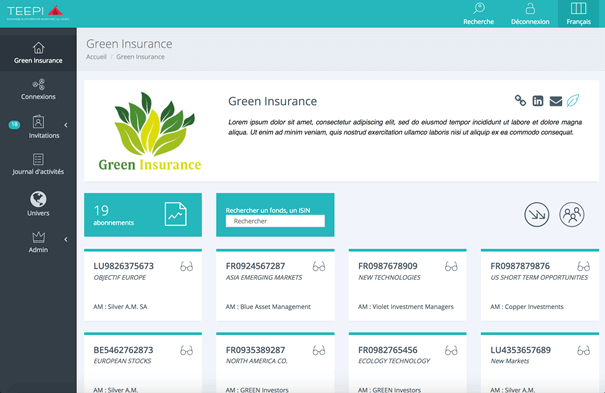Click glasses icon on FR0935389287 card
The image size is (605, 393).
[319, 350]
